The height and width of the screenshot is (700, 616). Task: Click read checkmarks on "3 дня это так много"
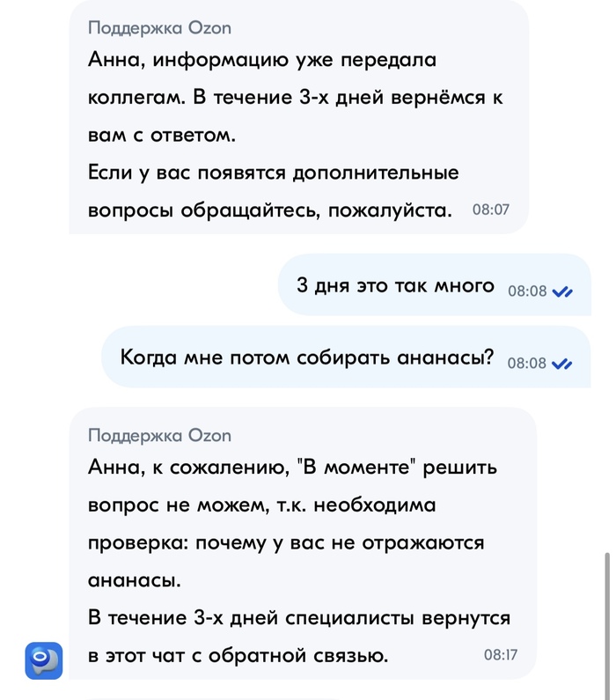pyautogui.click(x=561, y=292)
